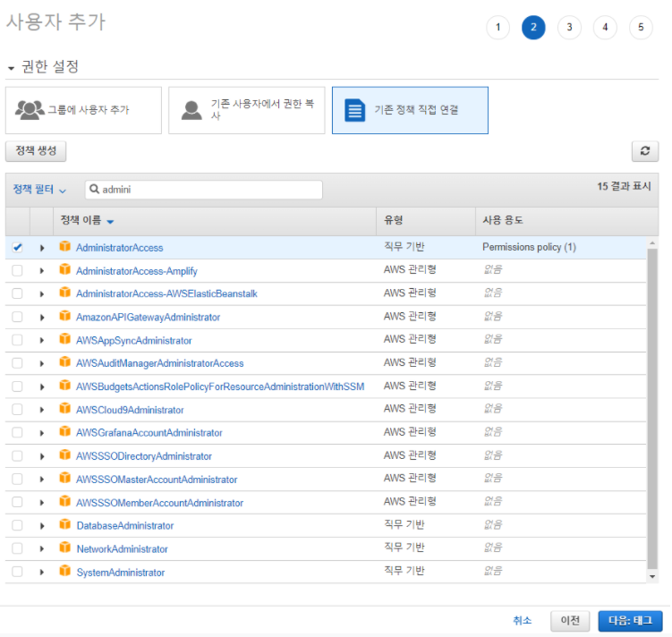Expand the AWSAuditManagerAdministratorAccess row arrow
The image size is (672, 637).
[42, 364]
